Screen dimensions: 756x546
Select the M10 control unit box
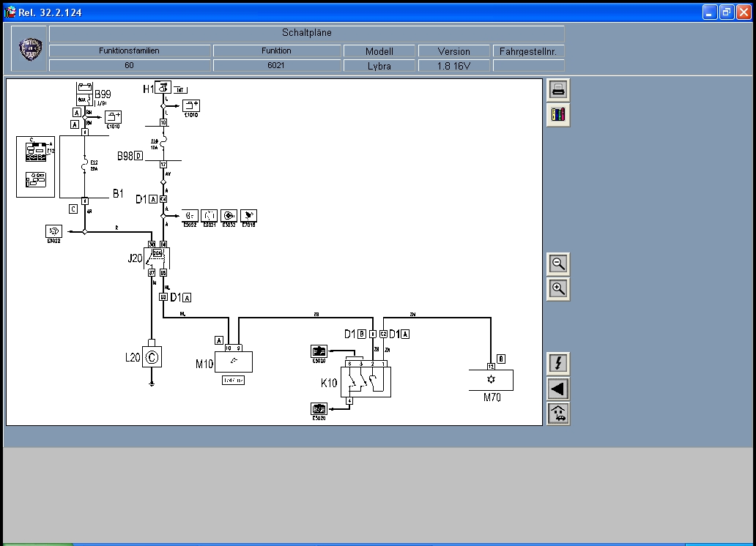pyautogui.click(x=234, y=362)
